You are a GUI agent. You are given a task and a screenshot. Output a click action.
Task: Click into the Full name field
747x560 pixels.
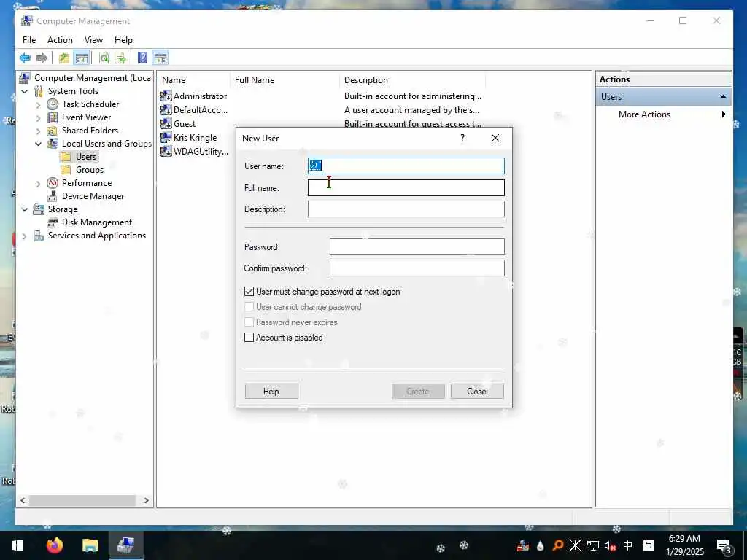(406, 187)
